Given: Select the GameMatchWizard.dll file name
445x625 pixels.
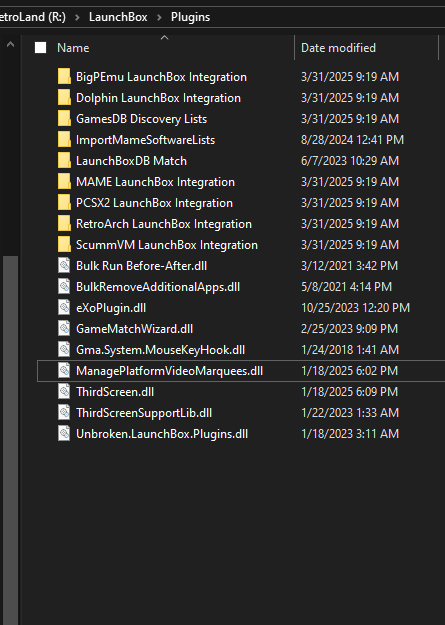Looking at the screenshot, I should click(x=134, y=328).
